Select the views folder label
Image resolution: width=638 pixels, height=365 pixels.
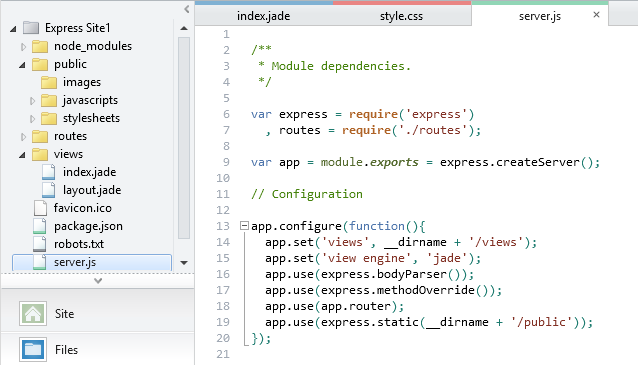pyautogui.click(x=68, y=154)
